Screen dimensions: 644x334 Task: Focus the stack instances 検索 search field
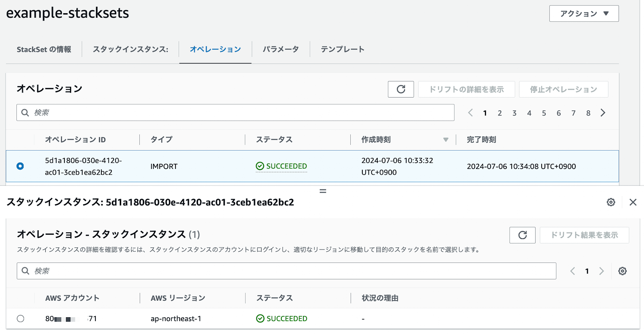pyautogui.click(x=286, y=271)
